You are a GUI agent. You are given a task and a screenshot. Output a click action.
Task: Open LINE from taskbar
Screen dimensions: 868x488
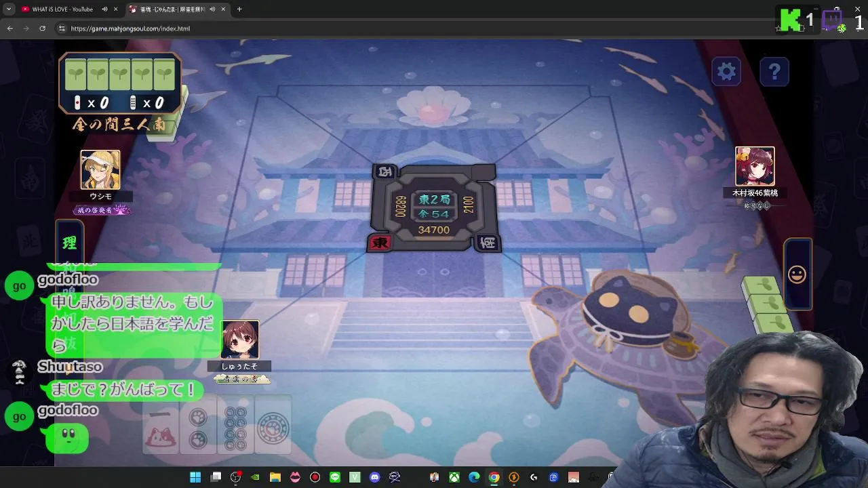point(334,477)
